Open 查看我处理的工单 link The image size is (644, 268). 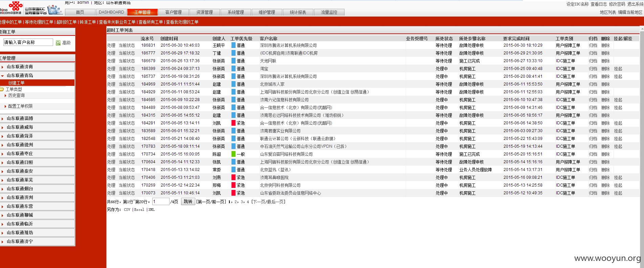coord(182,22)
